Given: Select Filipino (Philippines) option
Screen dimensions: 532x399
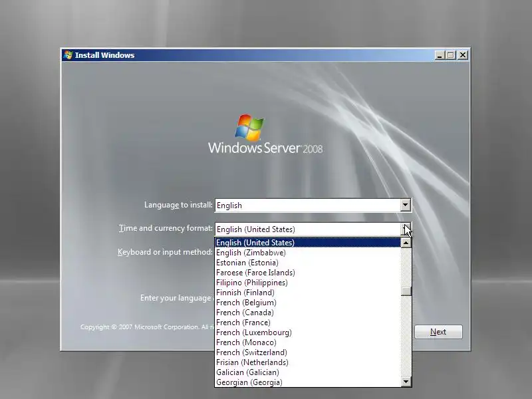Looking at the screenshot, I should click(308, 283).
